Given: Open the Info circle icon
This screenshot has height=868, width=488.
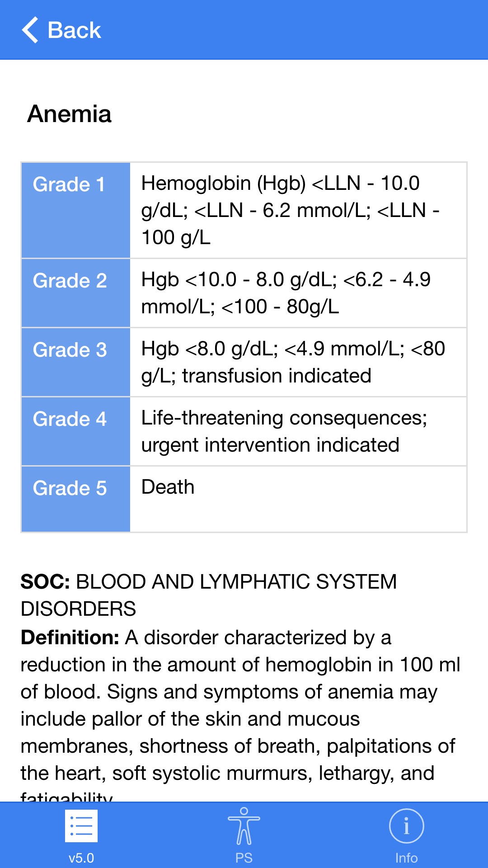Looking at the screenshot, I should 406,826.
